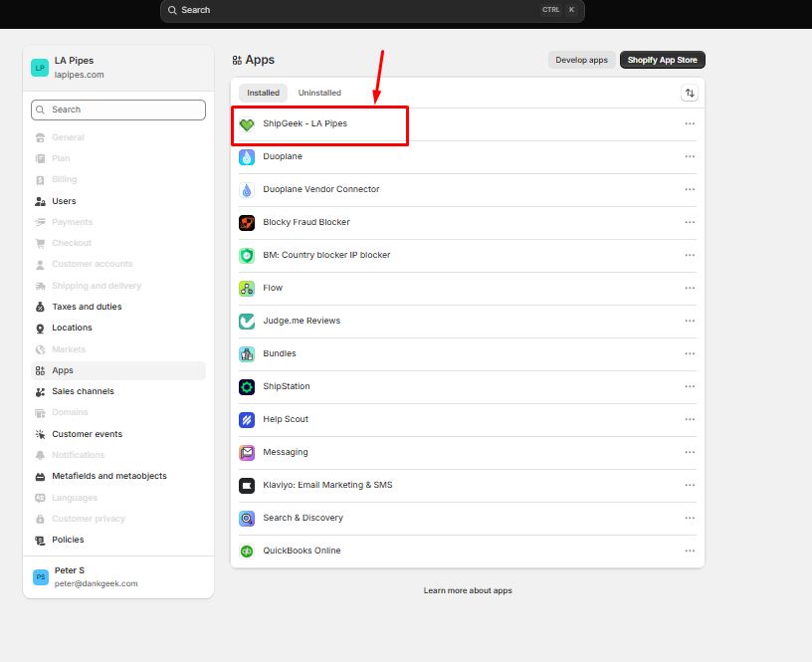
Task: Open Sales channels settings
Action: click(118, 391)
